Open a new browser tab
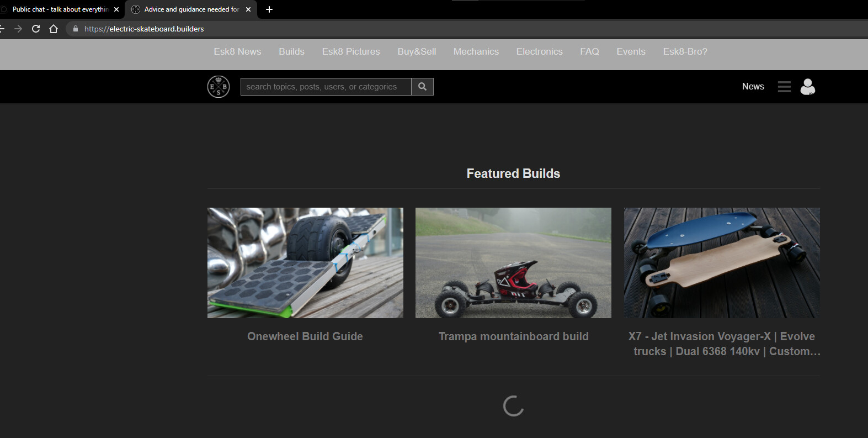The height and width of the screenshot is (438, 868). point(269,9)
